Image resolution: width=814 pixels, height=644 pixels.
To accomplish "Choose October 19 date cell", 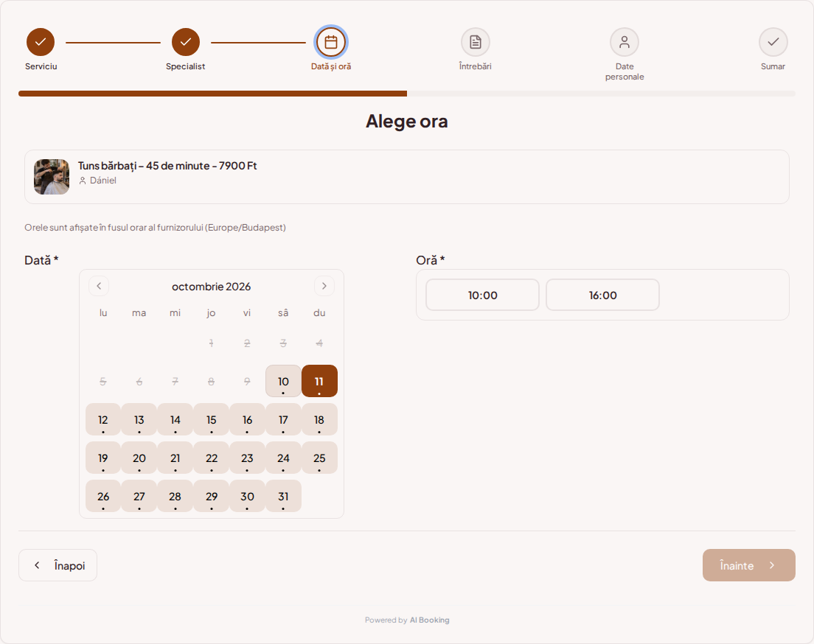I will [x=102, y=458].
